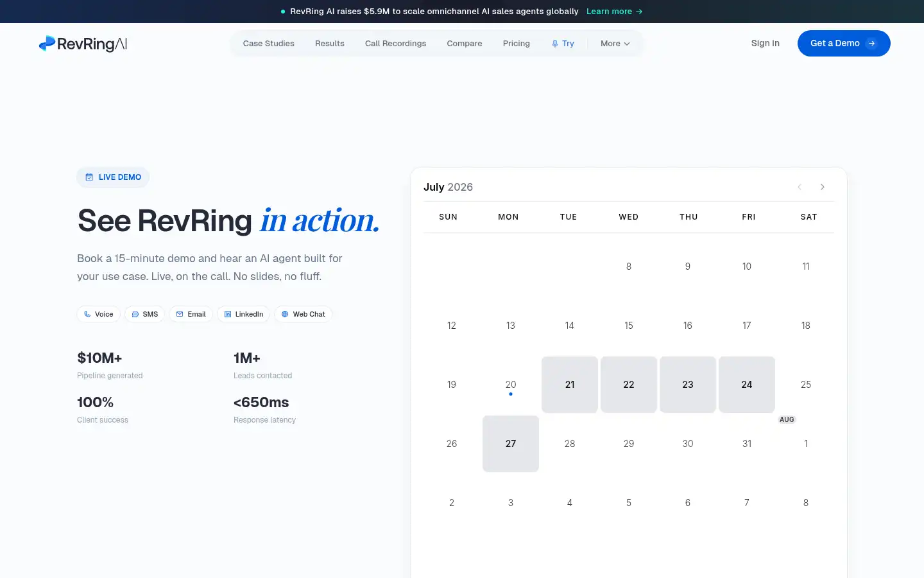Image resolution: width=924 pixels, height=578 pixels.
Task: Click the Learn more banner link
Action: pyautogui.click(x=614, y=12)
